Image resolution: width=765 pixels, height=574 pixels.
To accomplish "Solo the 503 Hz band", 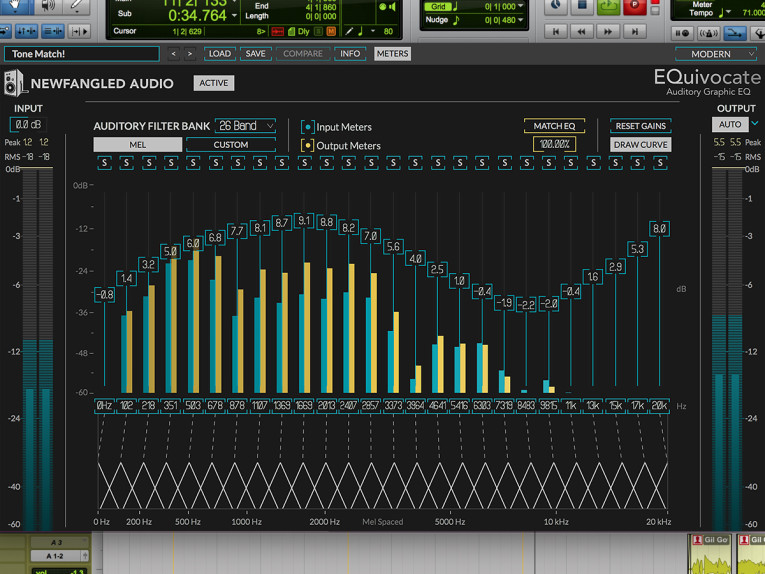I will pyautogui.click(x=193, y=163).
